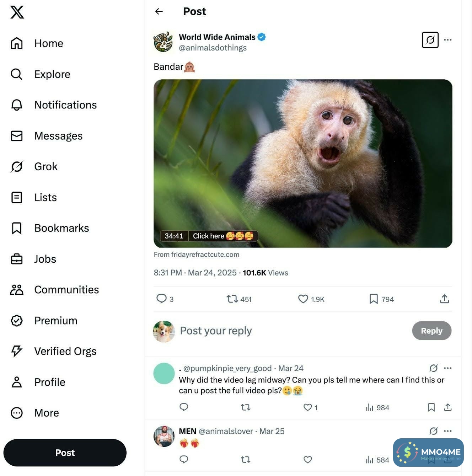Share the World Wide Animals post

pos(444,299)
